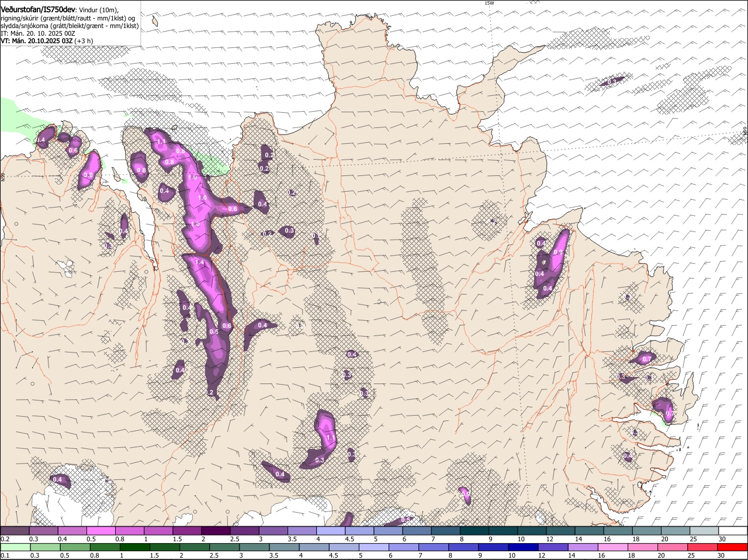This screenshot has height=560, width=748.
Task: Click the '15W' longitude label
Action: coord(489,3)
